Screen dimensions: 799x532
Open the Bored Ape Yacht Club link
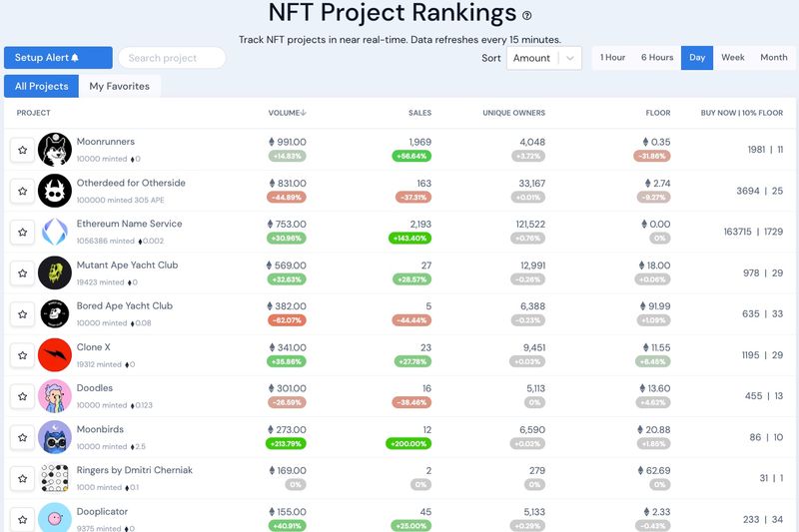[x=124, y=306]
